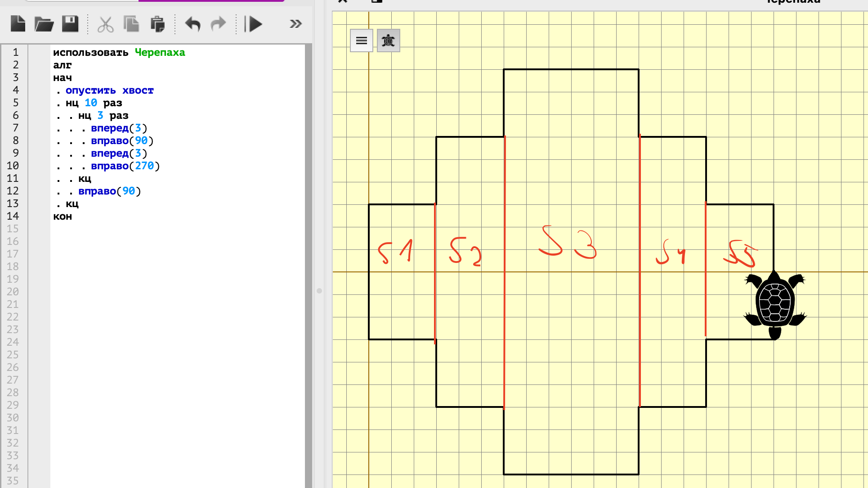Screen dimensions: 868x488
Task: Copy selected code with copy icon
Action: [x=131, y=24]
